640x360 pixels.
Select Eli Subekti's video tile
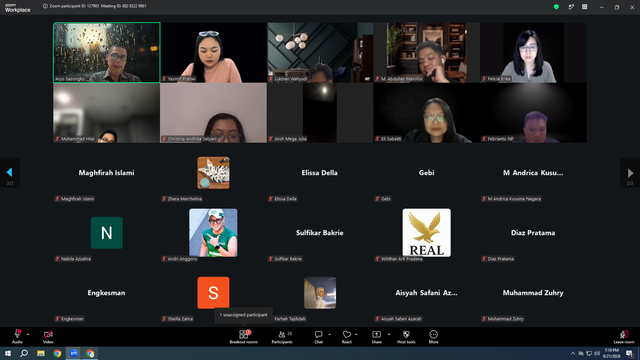click(x=427, y=113)
